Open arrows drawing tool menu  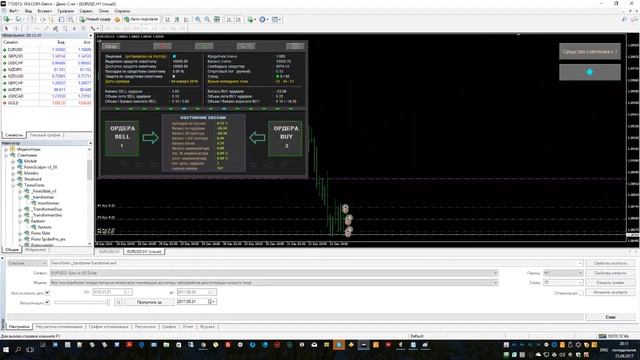coord(94,28)
